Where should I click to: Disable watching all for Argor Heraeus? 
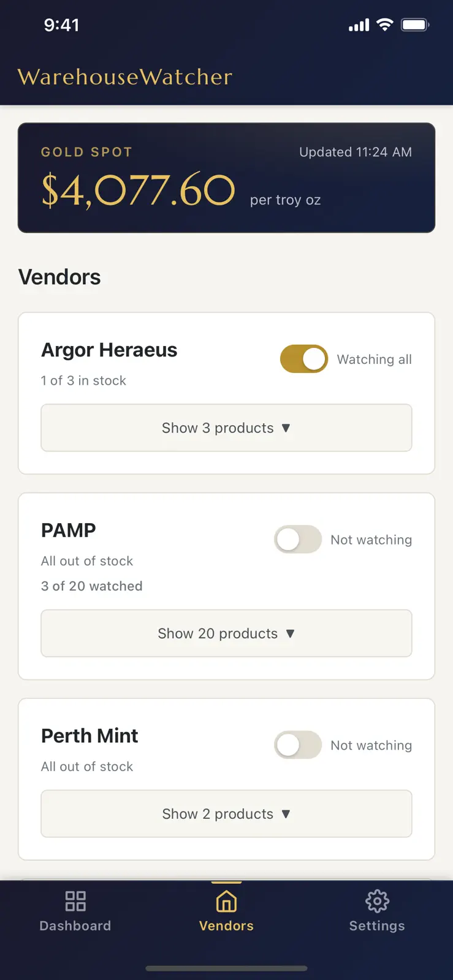click(304, 359)
